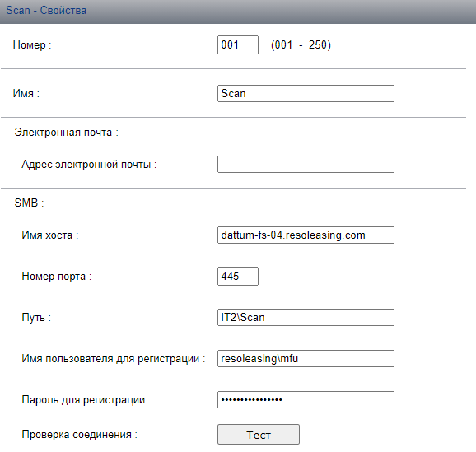Viewport: 476px width, 452px height.
Task: Focus the username field with resoleasing\mfu
Action: pyautogui.click(x=306, y=358)
